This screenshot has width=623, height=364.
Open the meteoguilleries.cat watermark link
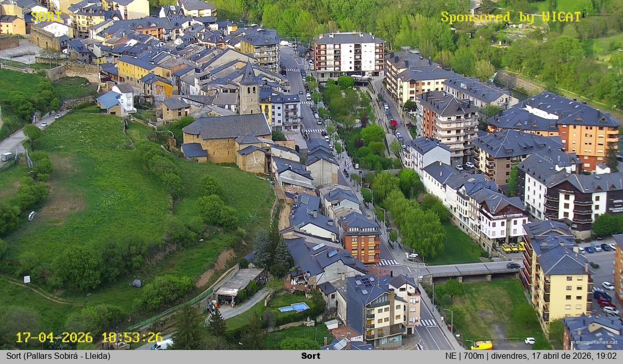(x=594, y=342)
